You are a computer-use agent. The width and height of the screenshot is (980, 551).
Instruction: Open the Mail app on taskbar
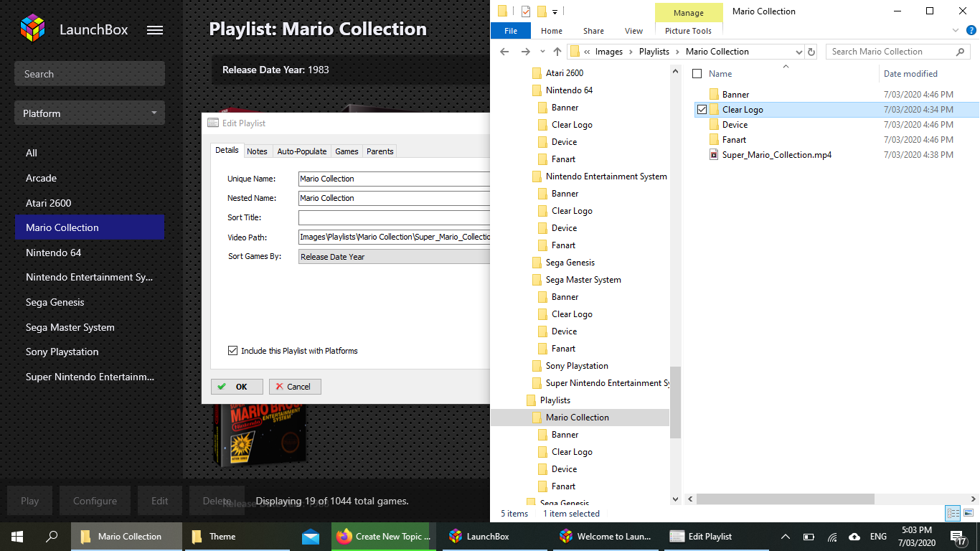tap(311, 536)
